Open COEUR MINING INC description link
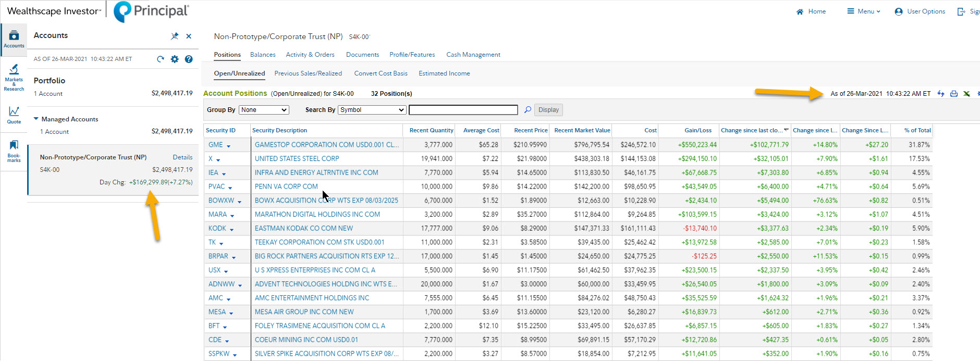 (x=306, y=340)
